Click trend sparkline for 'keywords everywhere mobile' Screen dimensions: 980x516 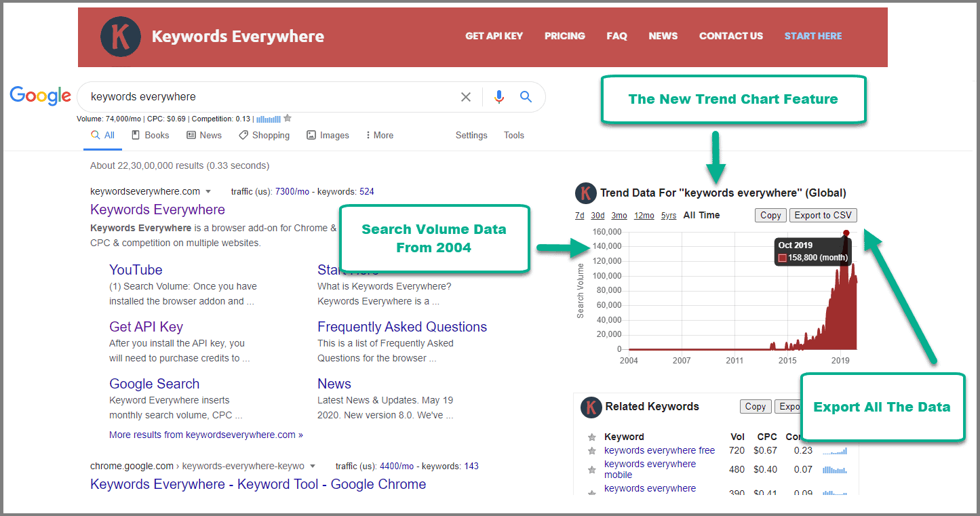[x=835, y=469]
